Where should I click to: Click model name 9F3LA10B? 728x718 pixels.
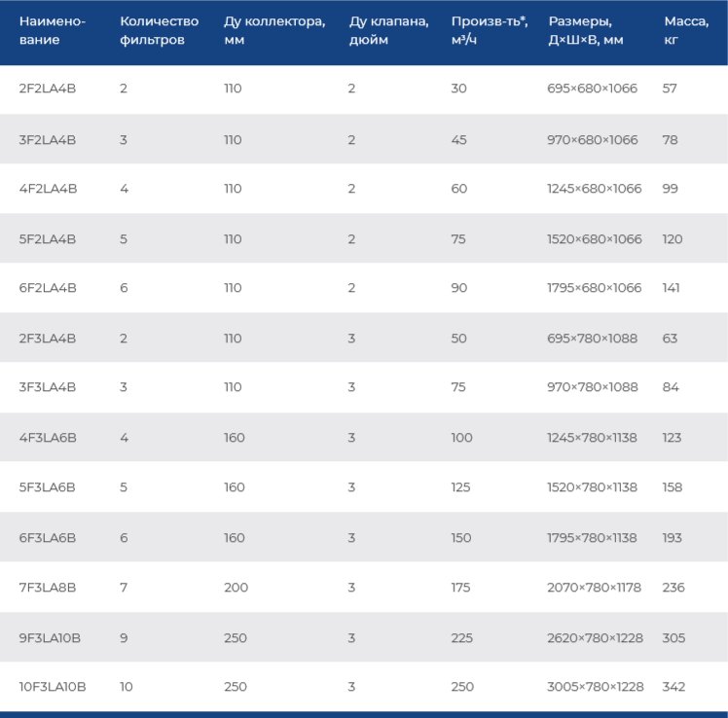(50, 638)
